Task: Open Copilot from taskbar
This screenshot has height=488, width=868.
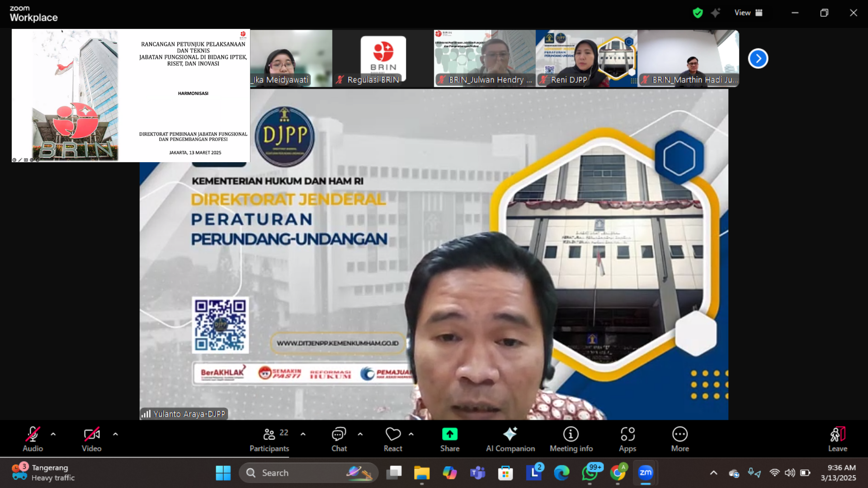Action: 450,473
